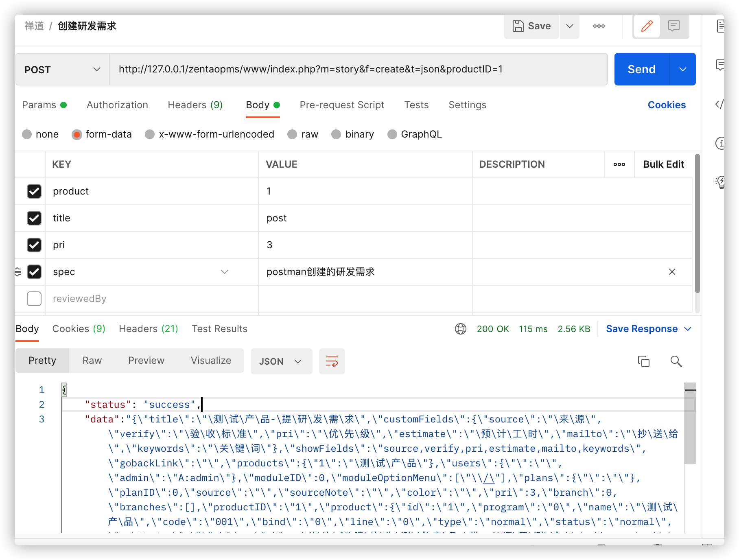739x560 pixels.
Task: Open the lightbulb related requests icon
Action: point(721,182)
